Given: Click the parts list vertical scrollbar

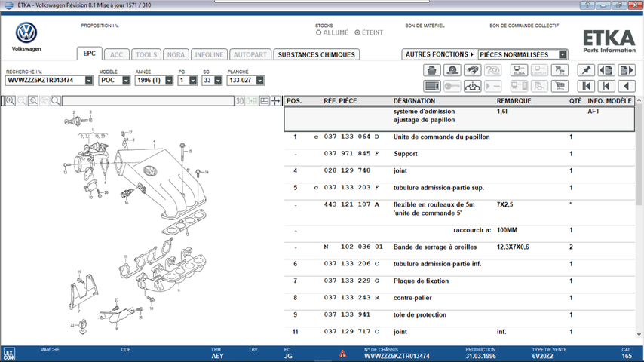Looking at the screenshot, I should click(x=639, y=154).
